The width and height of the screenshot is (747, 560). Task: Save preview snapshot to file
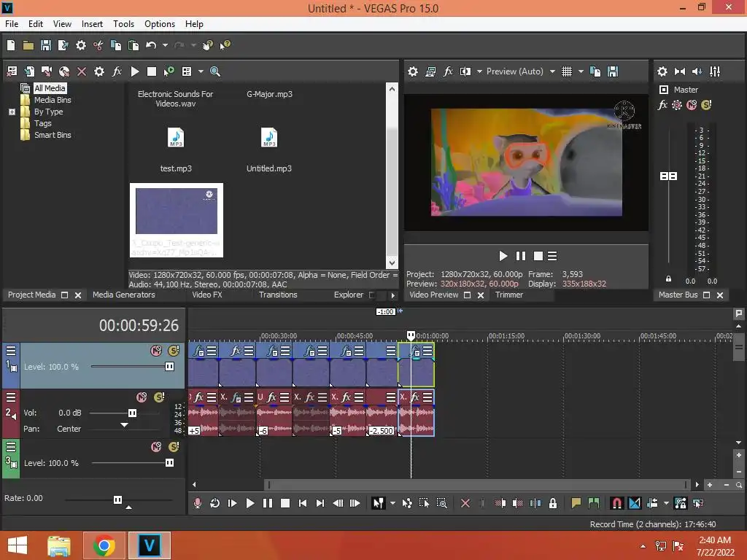[613, 71]
